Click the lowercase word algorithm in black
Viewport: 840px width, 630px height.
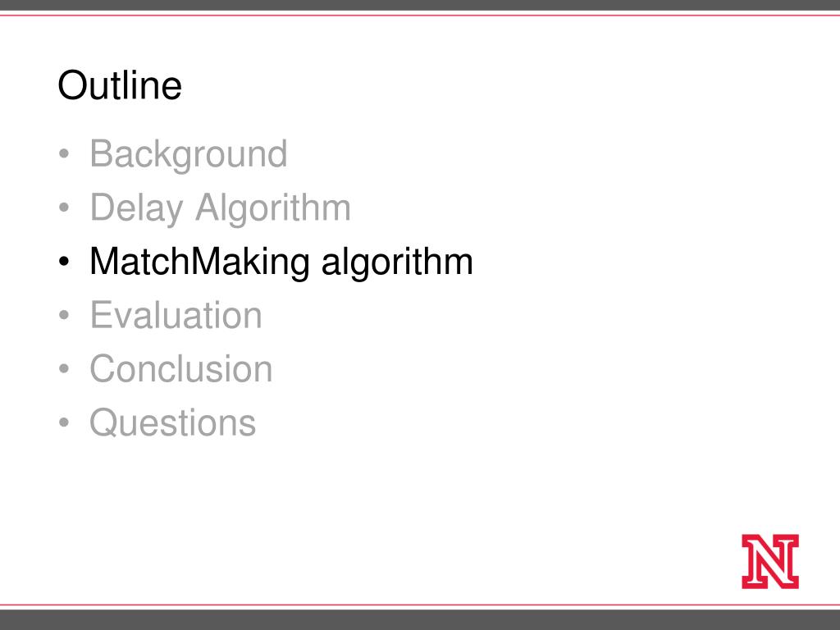[x=397, y=262]
